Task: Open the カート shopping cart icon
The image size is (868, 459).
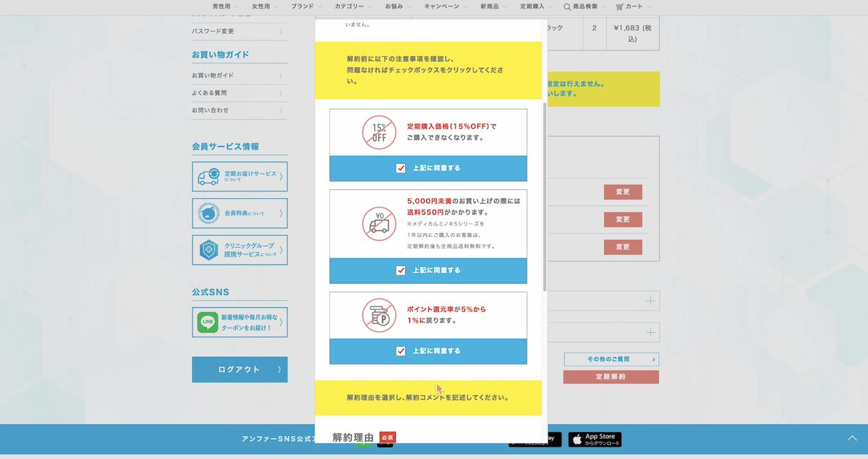Action: (621, 7)
